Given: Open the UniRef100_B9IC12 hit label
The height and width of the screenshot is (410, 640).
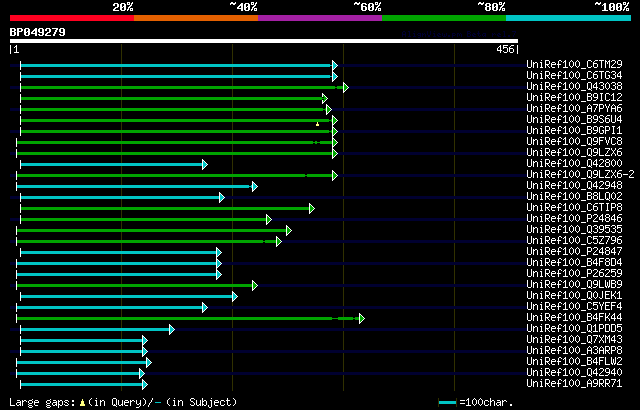Looking at the screenshot, I should click(574, 97).
